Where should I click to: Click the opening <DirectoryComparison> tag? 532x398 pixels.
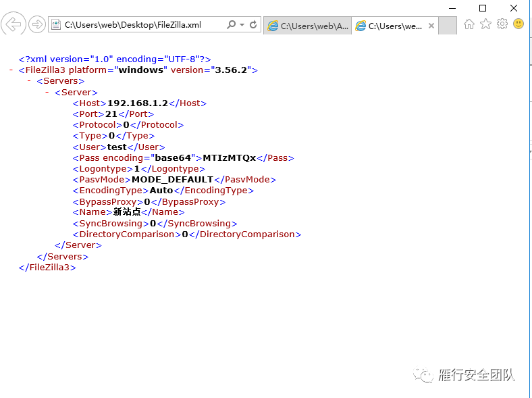click(127, 234)
